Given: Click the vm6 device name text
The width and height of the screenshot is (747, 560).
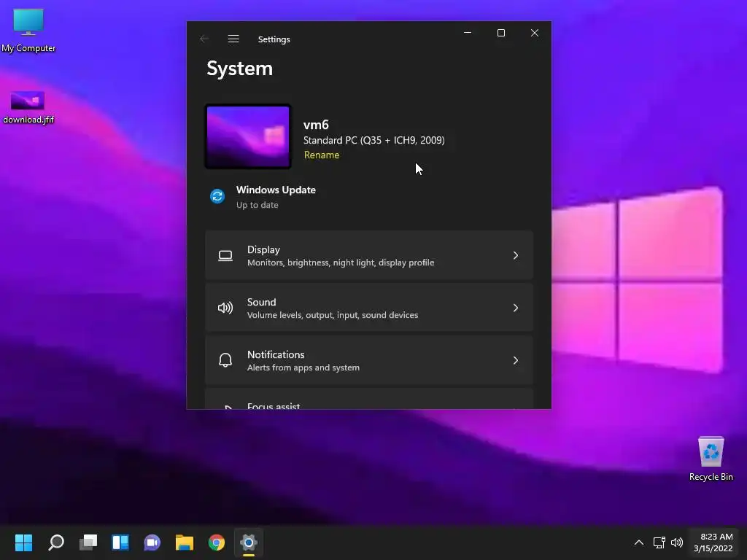Looking at the screenshot, I should [x=316, y=125].
